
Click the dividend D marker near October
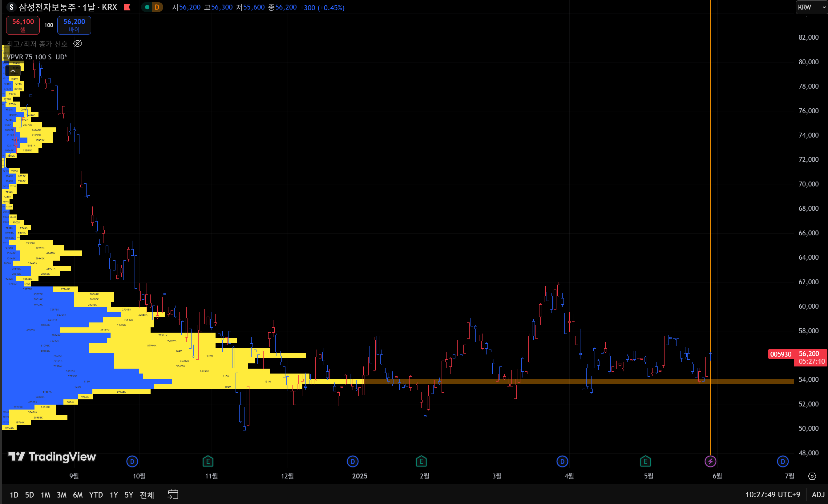pos(132,461)
